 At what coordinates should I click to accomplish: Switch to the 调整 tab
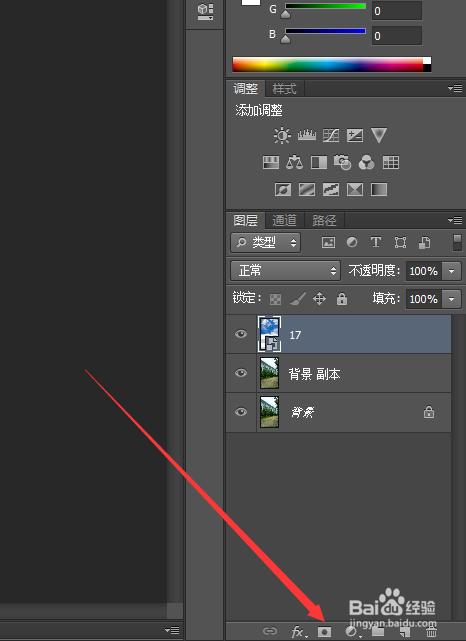tap(246, 89)
